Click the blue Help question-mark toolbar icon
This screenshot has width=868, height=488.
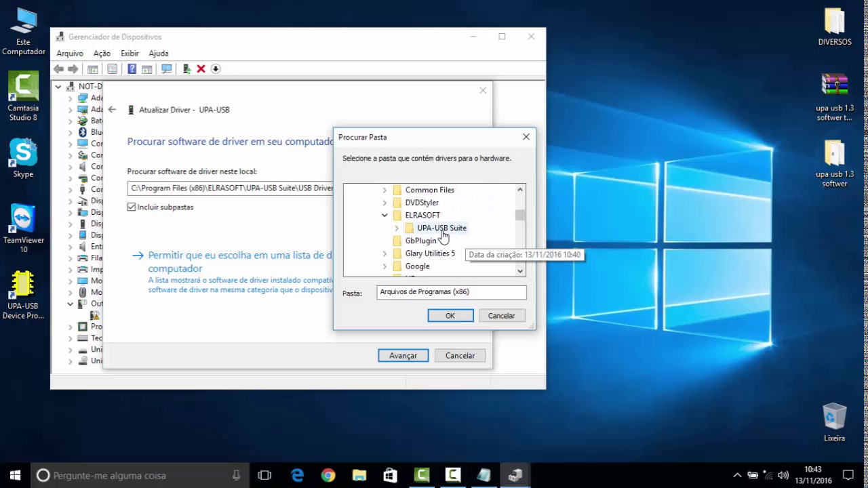click(x=132, y=69)
